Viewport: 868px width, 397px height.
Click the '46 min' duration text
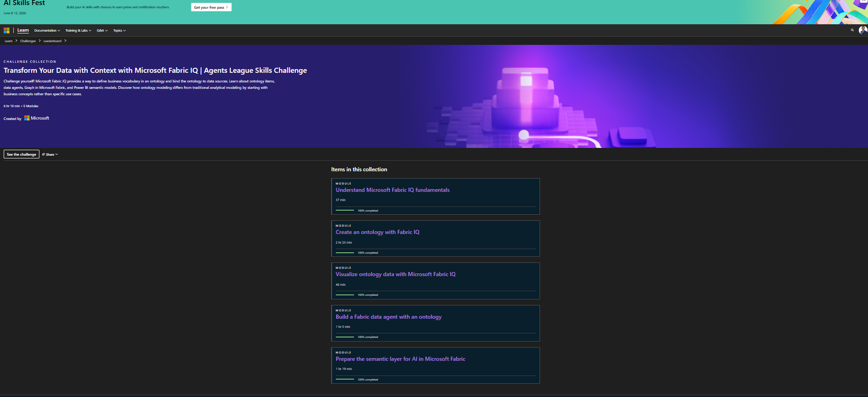[x=341, y=284]
